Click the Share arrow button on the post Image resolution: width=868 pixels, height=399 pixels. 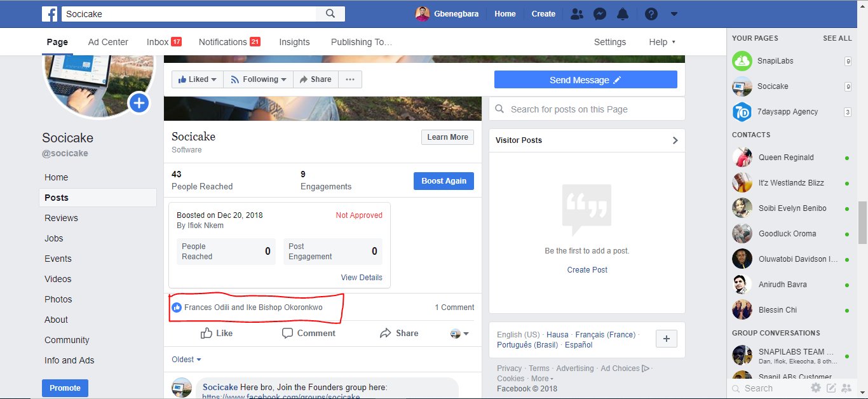398,333
